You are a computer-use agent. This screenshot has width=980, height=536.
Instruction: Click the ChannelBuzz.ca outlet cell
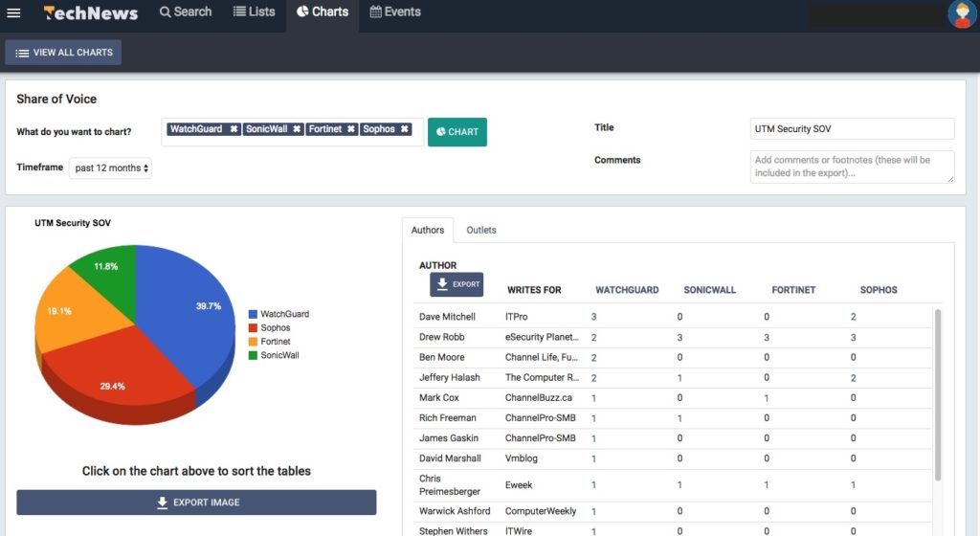[x=539, y=397]
